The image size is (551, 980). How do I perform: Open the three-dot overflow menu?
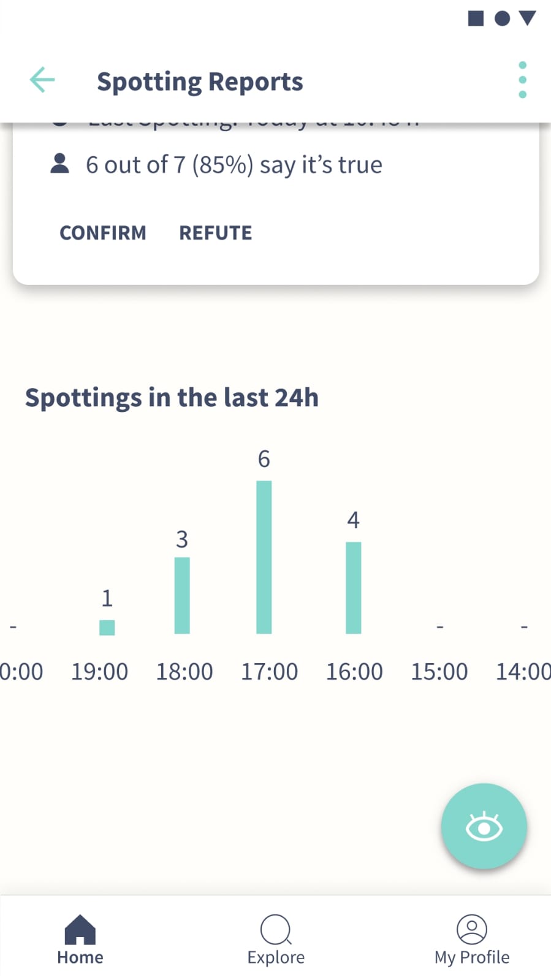click(x=522, y=80)
